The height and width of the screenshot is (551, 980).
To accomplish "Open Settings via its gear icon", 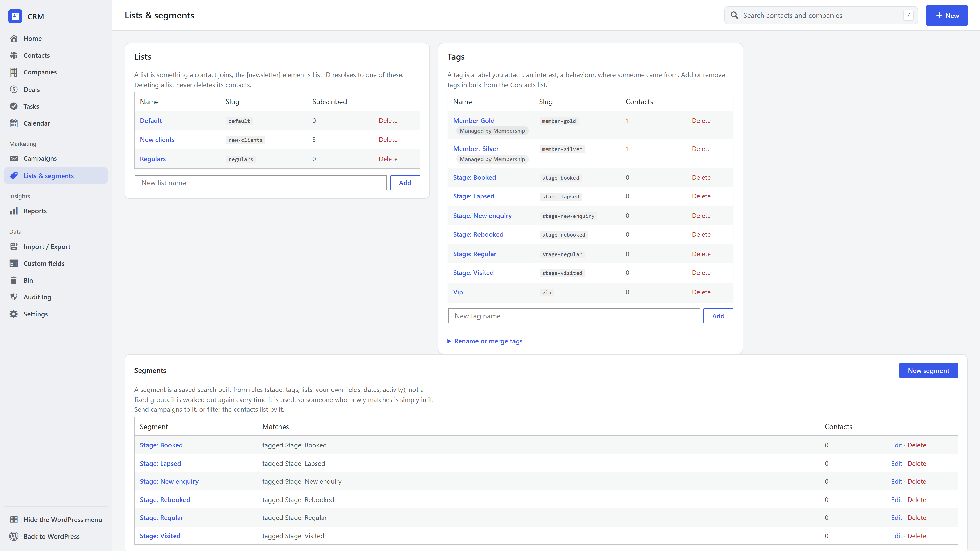I will tap(14, 314).
